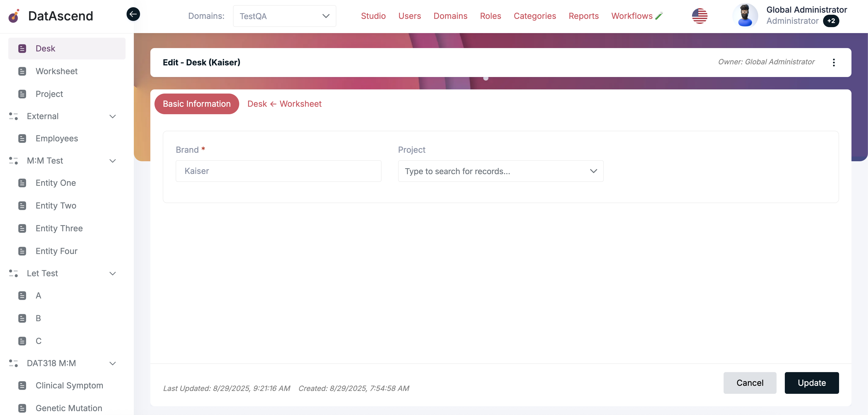Open the TestQA domains dropdown
The height and width of the screenshot is (415, 868).
(x=284, y=16)
